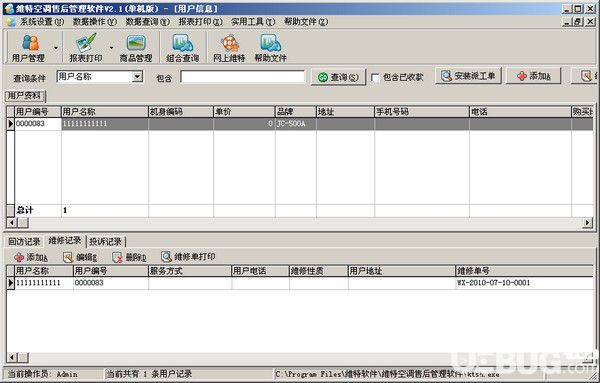Open 系统设置 menu
This screenshot has width=600, height=383.
(x=42, y=22)
